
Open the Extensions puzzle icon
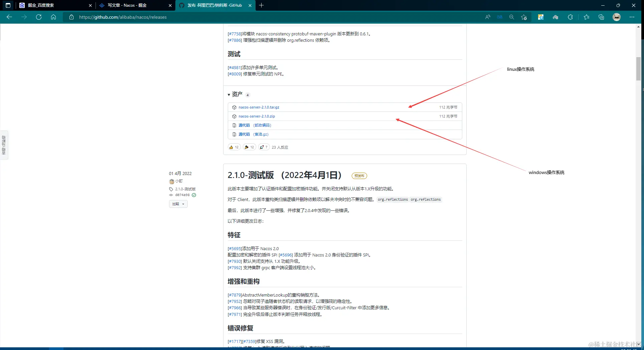coord(570,17)
